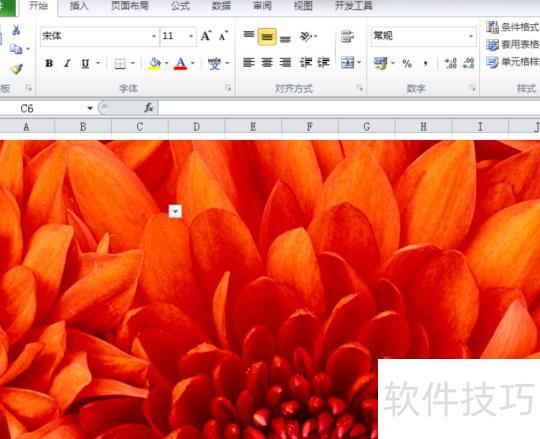
Task: Increase decimal places
Action: (450, 63)
